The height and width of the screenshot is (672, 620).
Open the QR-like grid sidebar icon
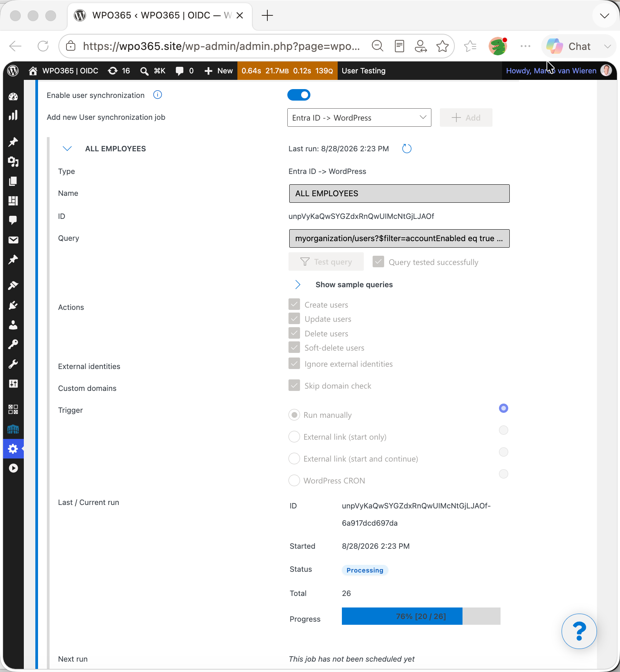(x=13, y=409)
